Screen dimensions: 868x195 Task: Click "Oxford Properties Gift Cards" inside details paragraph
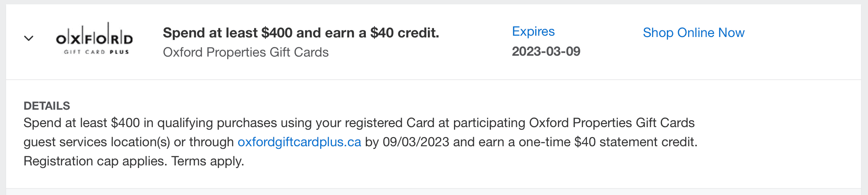pyautogui.click(x=612, y=123)
